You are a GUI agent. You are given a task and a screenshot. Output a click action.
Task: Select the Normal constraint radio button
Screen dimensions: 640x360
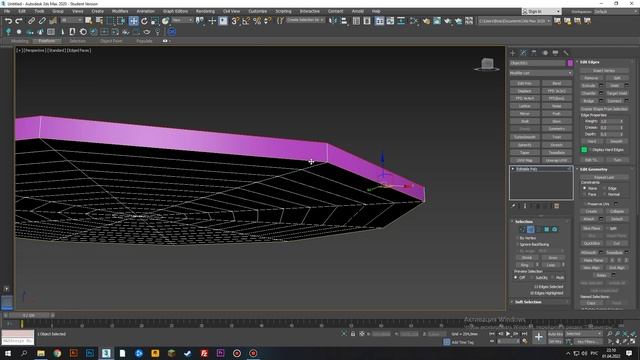tap(604, 194)
